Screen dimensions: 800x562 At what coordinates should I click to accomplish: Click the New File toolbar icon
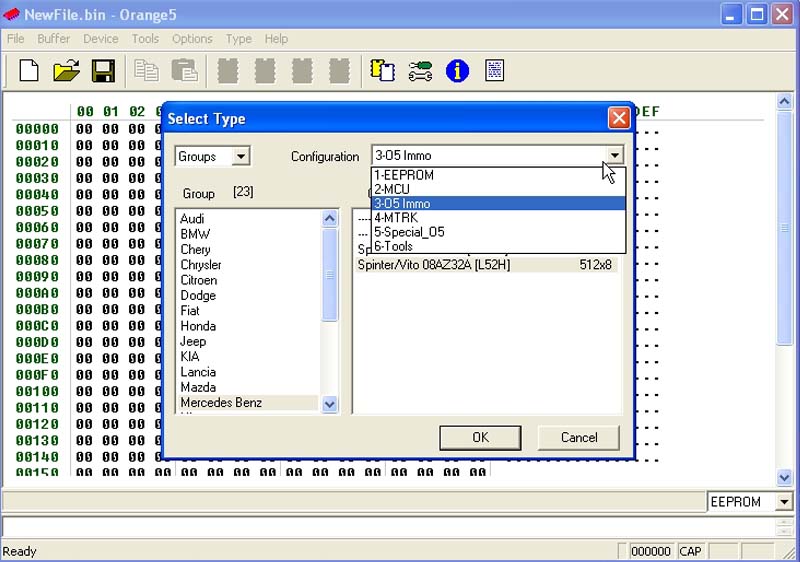tap(29, 70)
